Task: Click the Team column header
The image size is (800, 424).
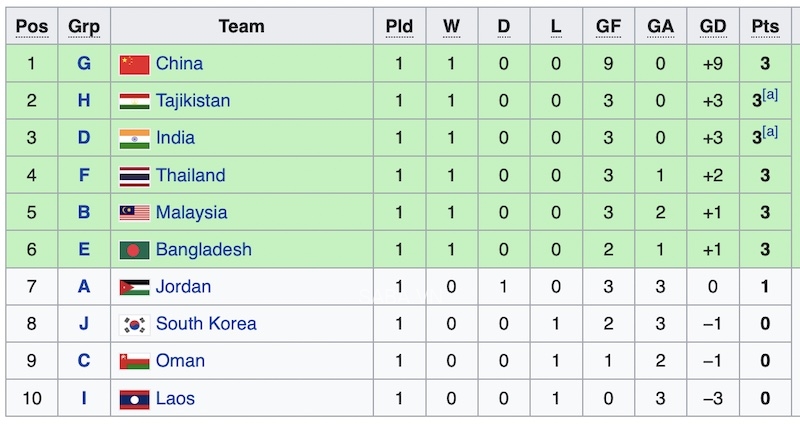Action: click(241, 27)
